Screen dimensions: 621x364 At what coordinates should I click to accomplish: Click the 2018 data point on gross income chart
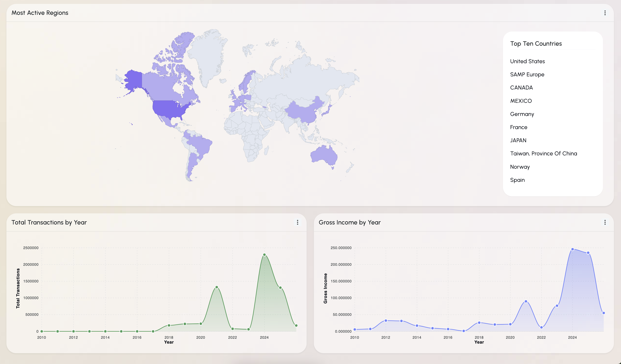click(479, 323)
